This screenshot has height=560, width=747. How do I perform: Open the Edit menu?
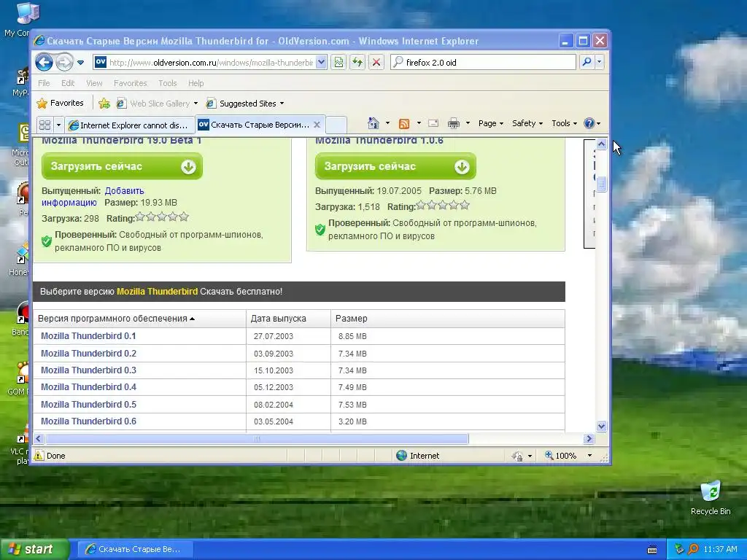click(68, 83)
